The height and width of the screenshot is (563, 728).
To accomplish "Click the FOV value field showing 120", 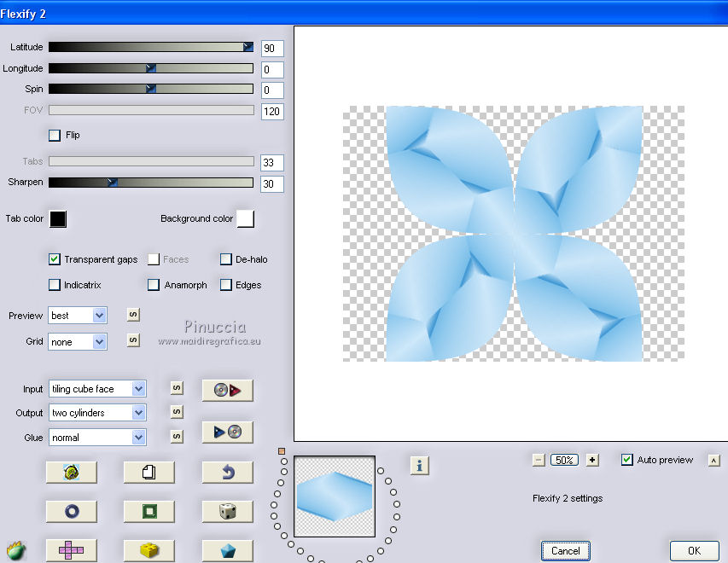I will tap(272, 112).
